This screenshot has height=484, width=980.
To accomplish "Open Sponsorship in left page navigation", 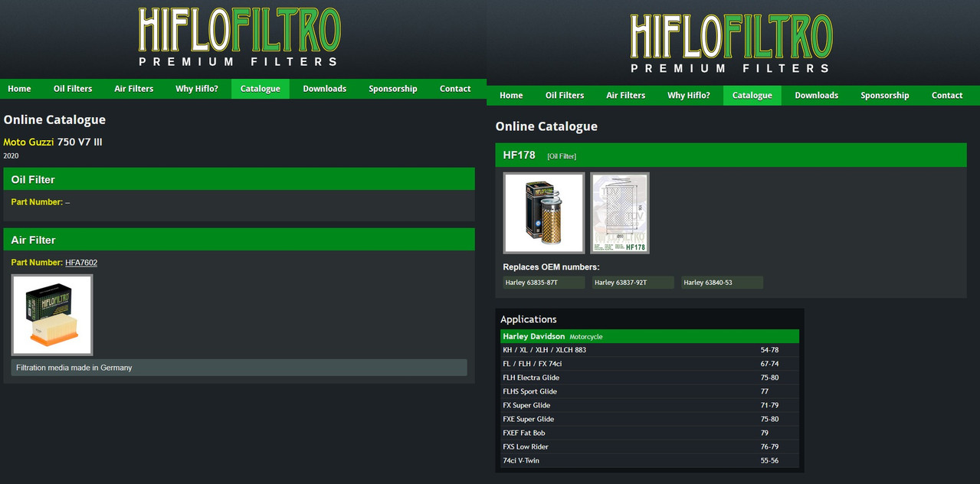I will 393,89.
